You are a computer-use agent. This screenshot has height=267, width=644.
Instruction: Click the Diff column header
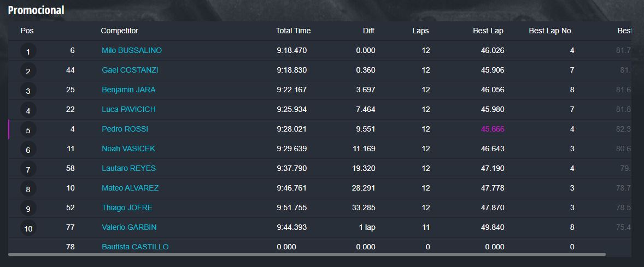369,31
